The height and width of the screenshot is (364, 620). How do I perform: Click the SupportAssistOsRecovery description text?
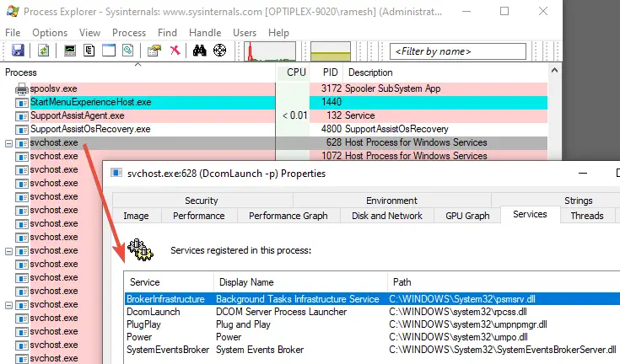(x=396, y=129)
